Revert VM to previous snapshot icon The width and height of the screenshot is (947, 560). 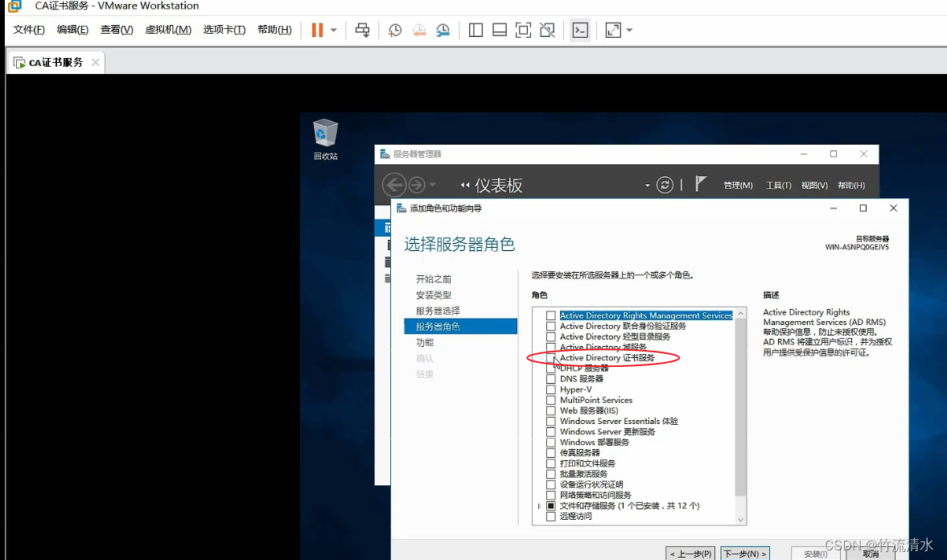pyautogui.click(x=419, y=31)
